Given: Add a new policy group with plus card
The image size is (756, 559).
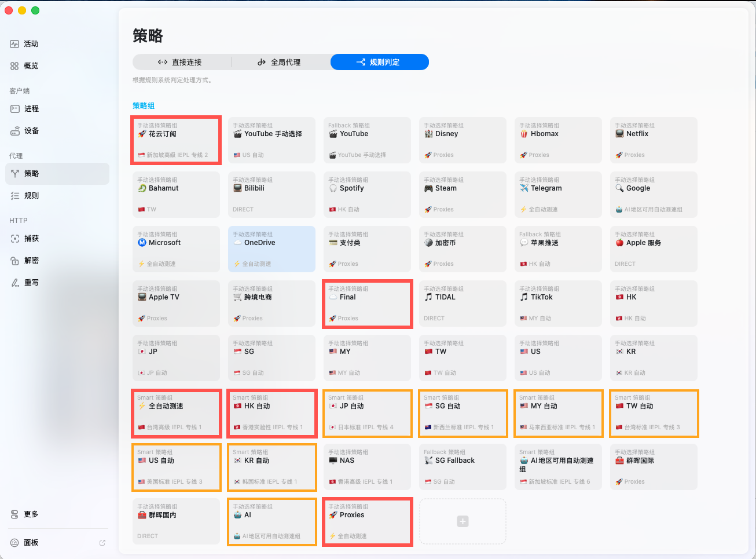Looking at the screenshot, I should click(x=463, y=521).
